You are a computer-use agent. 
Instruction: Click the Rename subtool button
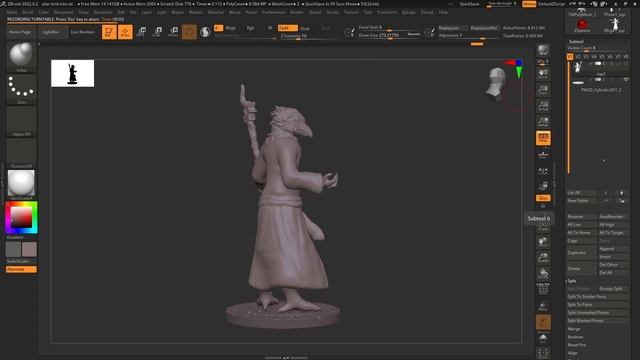pyautogui.click(x=581, y=217)
